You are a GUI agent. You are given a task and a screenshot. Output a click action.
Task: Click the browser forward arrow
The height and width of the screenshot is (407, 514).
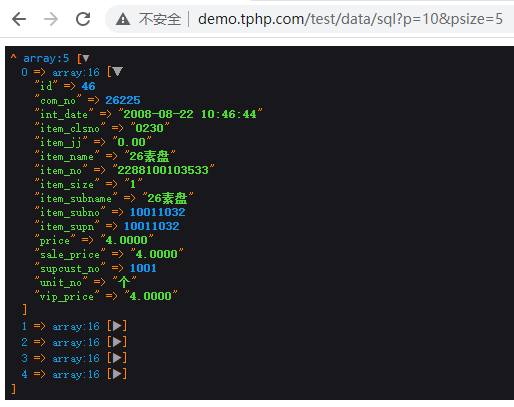[x=51, y=19]
